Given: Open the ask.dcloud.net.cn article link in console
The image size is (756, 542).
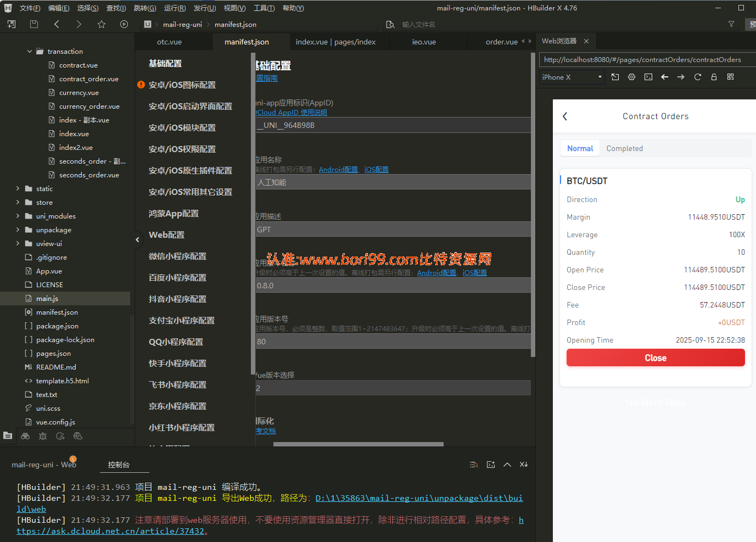Looking at the screenshot, I should (x=110, y=531).
